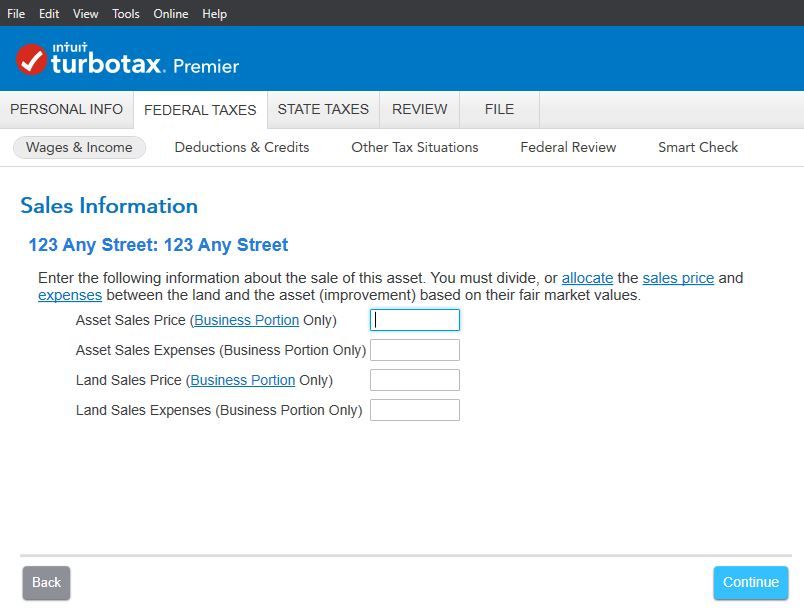Select the Deductions & Credits section
Image resolution: width=804 pixels, height=611 pixels.
242,147
